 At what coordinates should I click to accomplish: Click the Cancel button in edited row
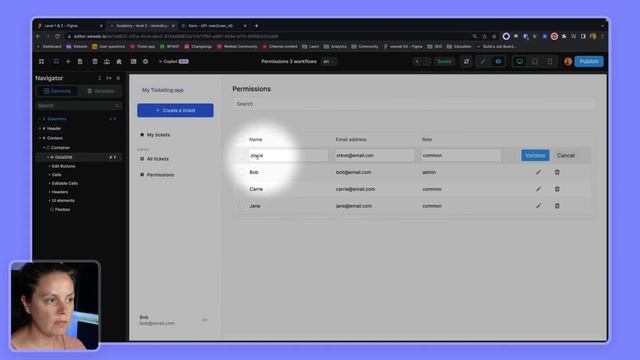[566, 156]
